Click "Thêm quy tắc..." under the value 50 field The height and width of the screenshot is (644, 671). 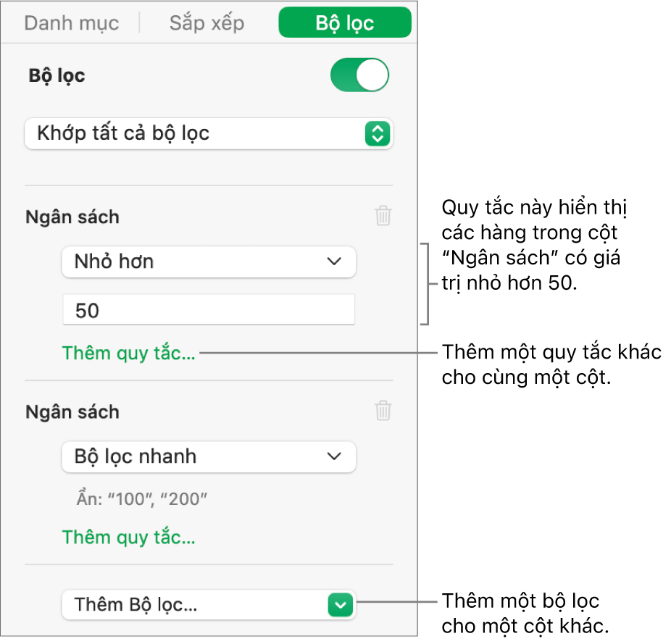[128, 354]
